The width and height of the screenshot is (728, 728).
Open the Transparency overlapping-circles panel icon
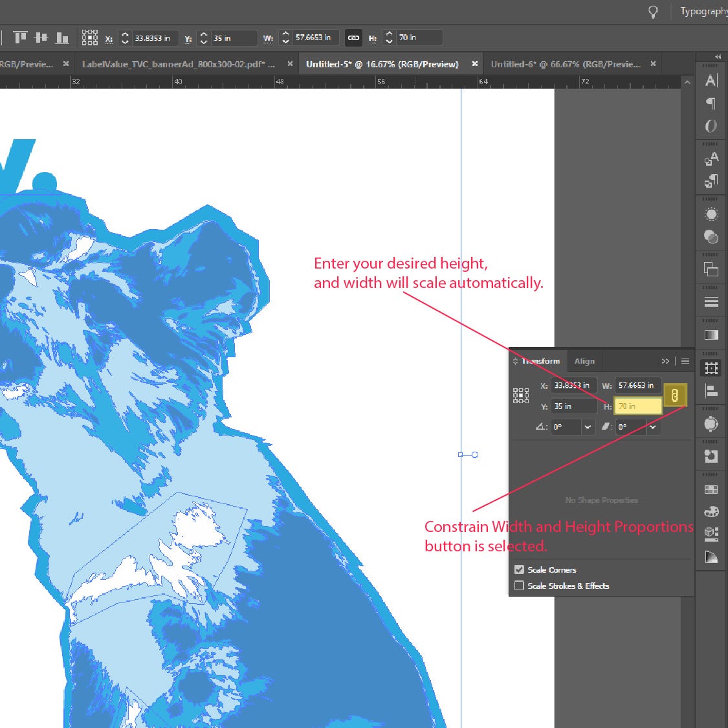pos(711,236)
